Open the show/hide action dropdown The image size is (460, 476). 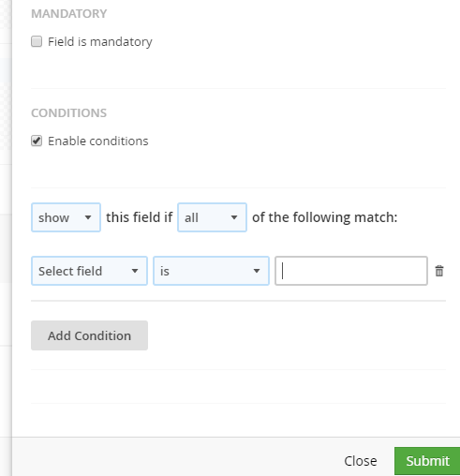click(x=66, y=217)
